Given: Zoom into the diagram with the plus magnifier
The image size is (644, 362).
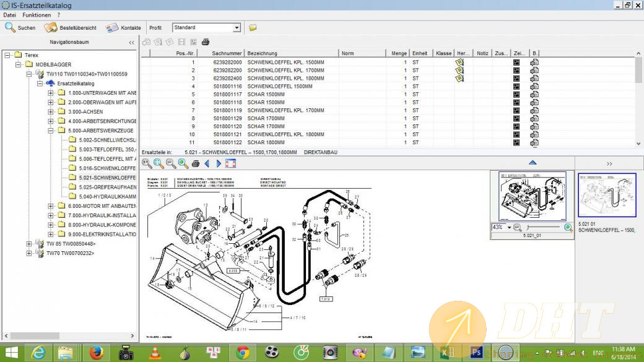Looking at the screenshot, I should (183, 163).
